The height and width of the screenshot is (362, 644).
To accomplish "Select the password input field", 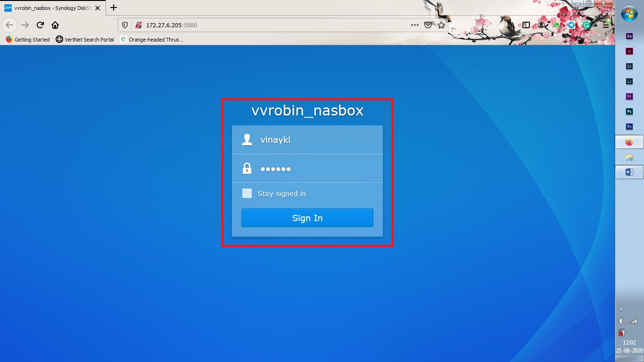I will point(307,168).
